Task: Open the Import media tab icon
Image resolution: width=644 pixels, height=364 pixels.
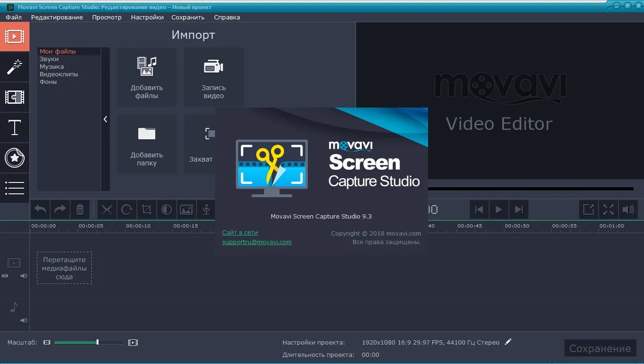Action: tap(15, 36)
